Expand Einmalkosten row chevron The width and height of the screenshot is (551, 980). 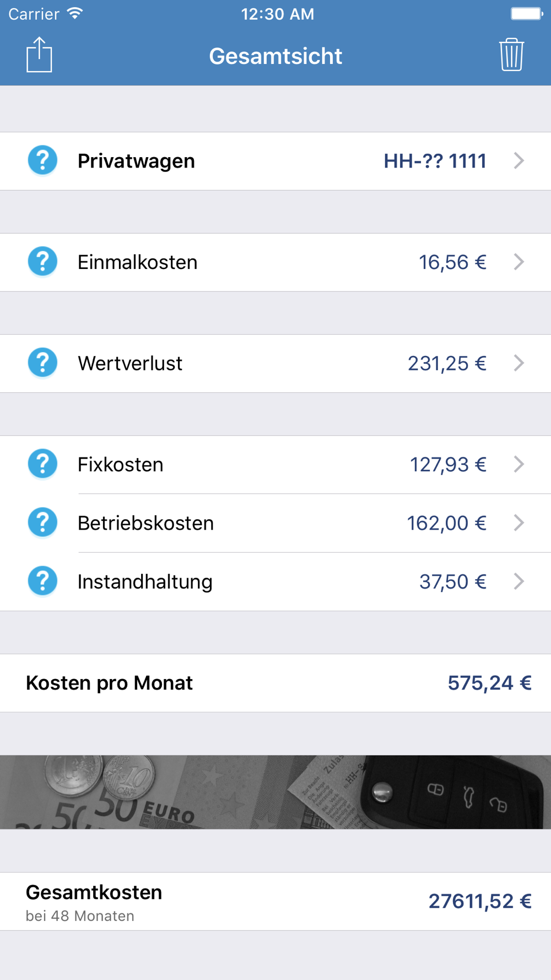click(518, 262)
